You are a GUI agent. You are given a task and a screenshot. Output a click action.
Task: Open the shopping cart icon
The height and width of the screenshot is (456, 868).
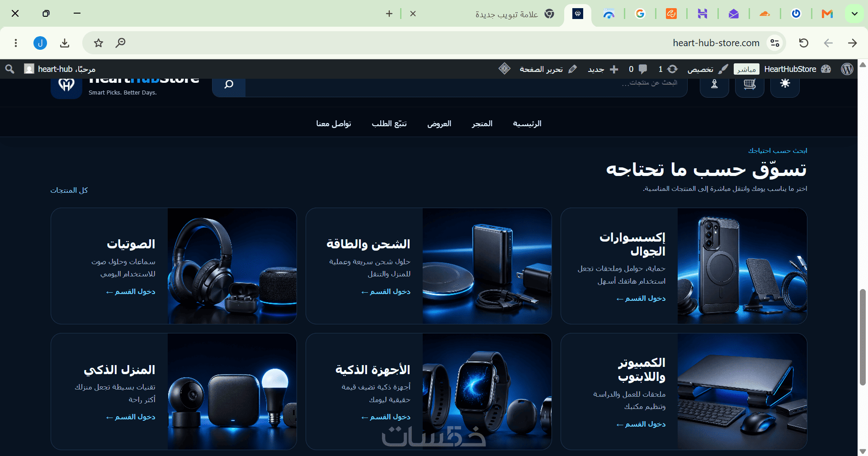(x=750, y=84)
